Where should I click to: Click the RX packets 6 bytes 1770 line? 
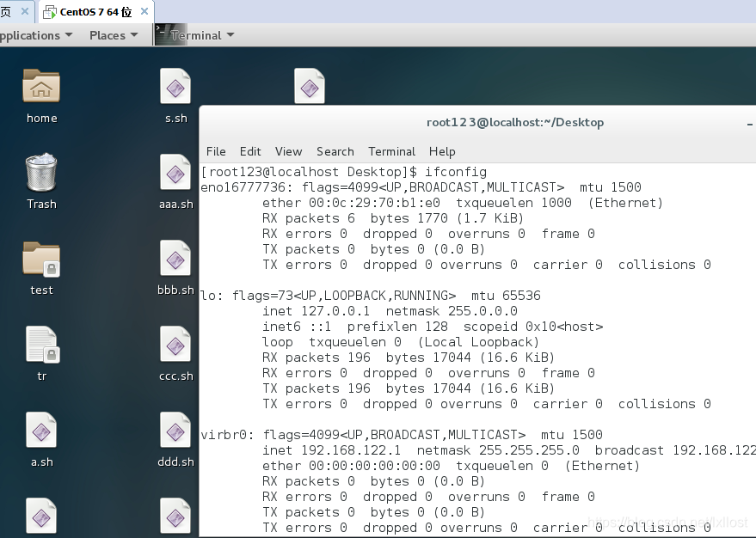(393, 218)
